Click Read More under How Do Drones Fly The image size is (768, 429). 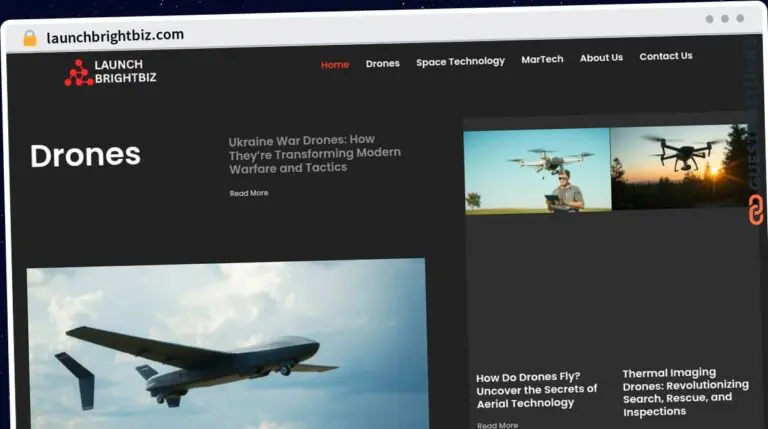[x=497, y=425]
